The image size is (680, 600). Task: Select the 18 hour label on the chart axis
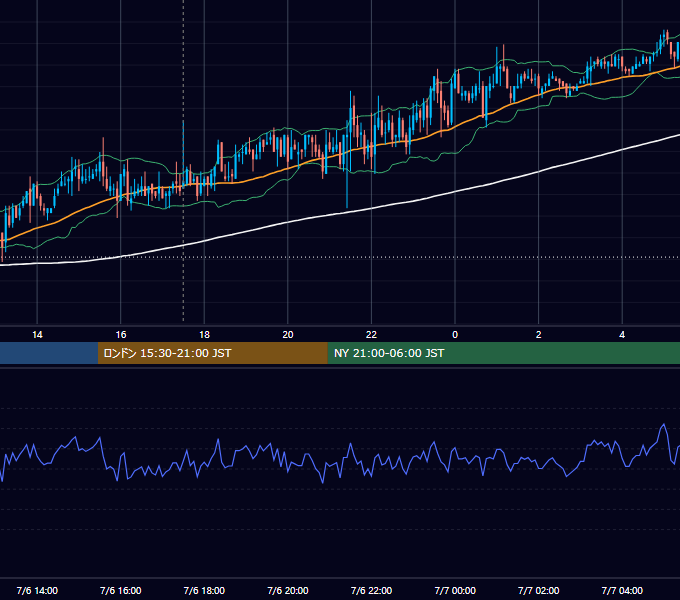[x=204, y=335]
